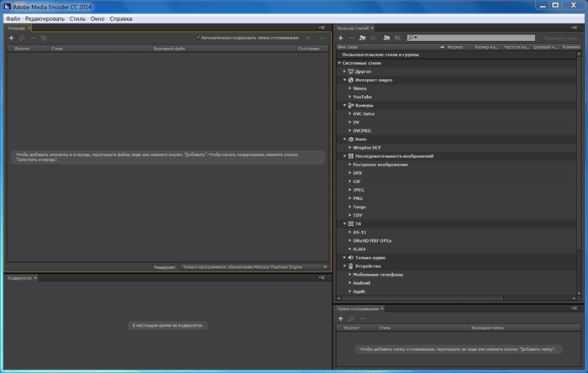Collapse Интернет-видео group

coord(344,80)
